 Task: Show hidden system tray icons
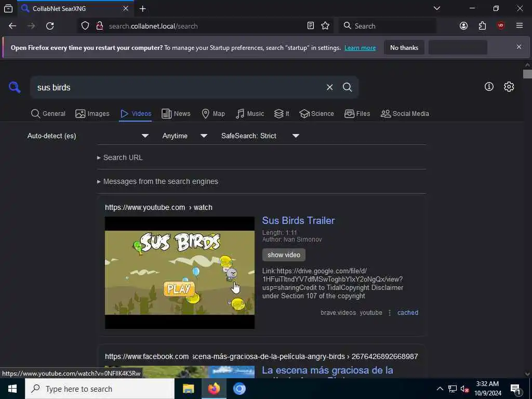click(440, 389)
